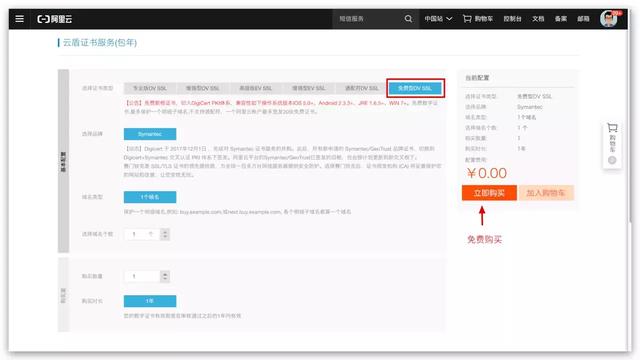Choose the 1个域名 domain type option
Viewport: 640px width, 360px height.
150,197
